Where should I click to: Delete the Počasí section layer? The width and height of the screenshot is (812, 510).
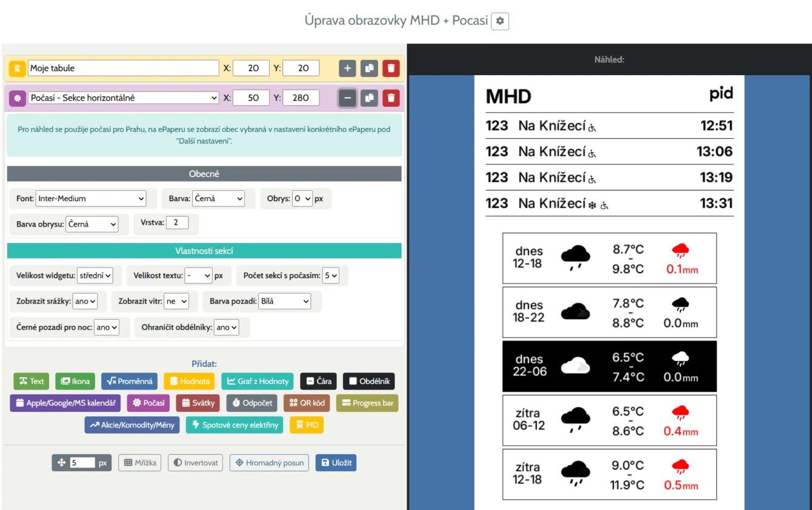(x=391, y=98)
